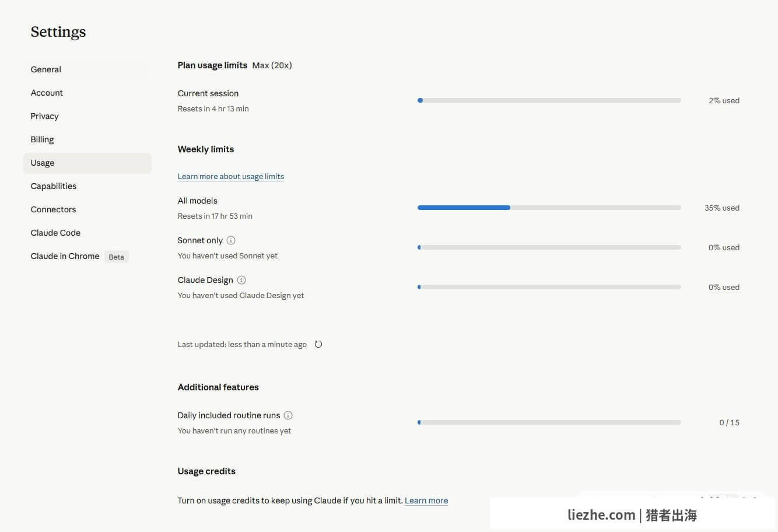778x532 pixels.
Task: Click the '0% used' value for Claude Design
Action: tap(724, 287)
